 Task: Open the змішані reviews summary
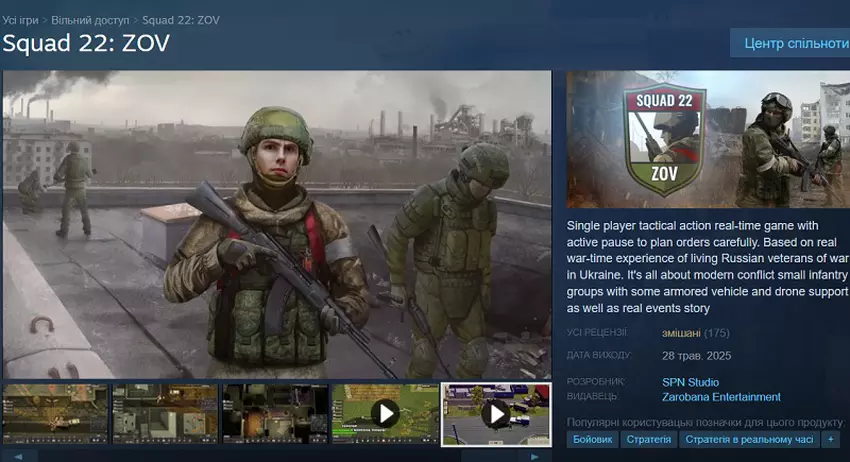pos(680,333)
